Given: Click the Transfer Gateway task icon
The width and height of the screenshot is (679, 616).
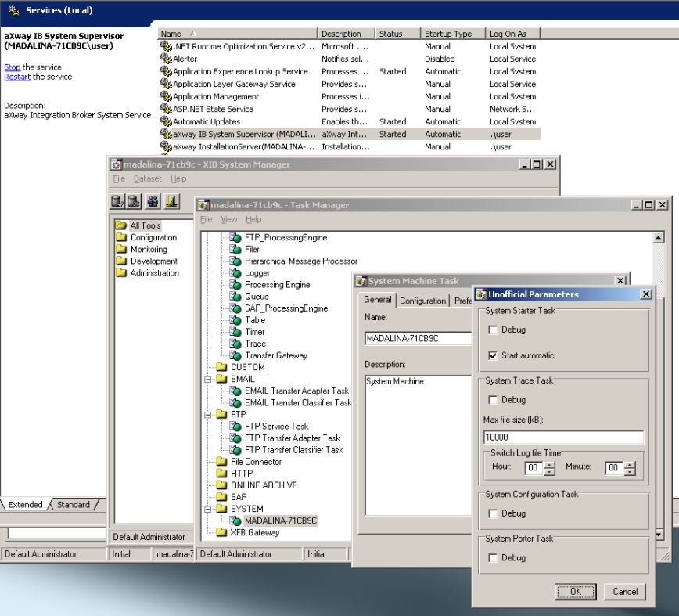Looking at the screenshot, I should tap(235, 355).
